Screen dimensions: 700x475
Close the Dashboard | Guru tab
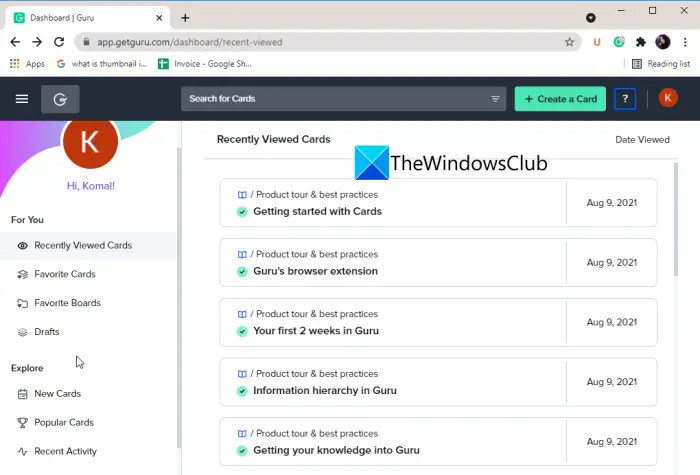coord(159,18)
